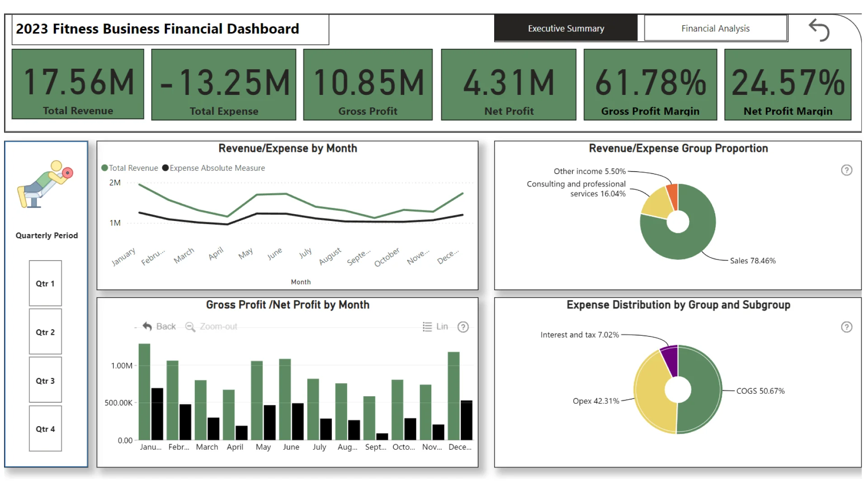The width and height of the screenshot is (868, 488).
Task: Click the fitness workout illustration
Action: click(x=45, y=184)
